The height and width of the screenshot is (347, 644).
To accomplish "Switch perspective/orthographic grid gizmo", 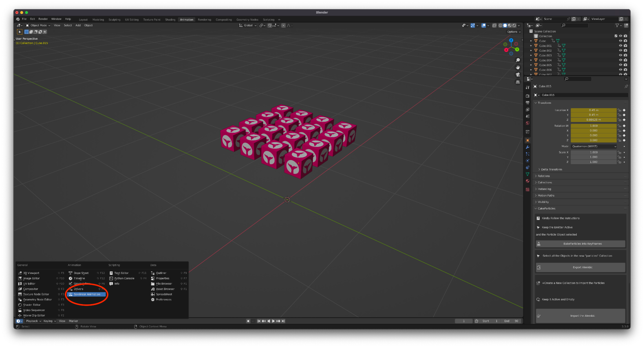I will coord(518,82).
